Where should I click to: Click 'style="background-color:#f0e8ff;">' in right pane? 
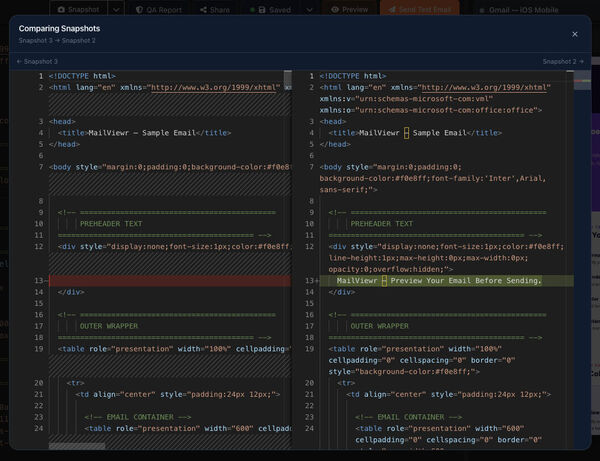tap(404, 372)
